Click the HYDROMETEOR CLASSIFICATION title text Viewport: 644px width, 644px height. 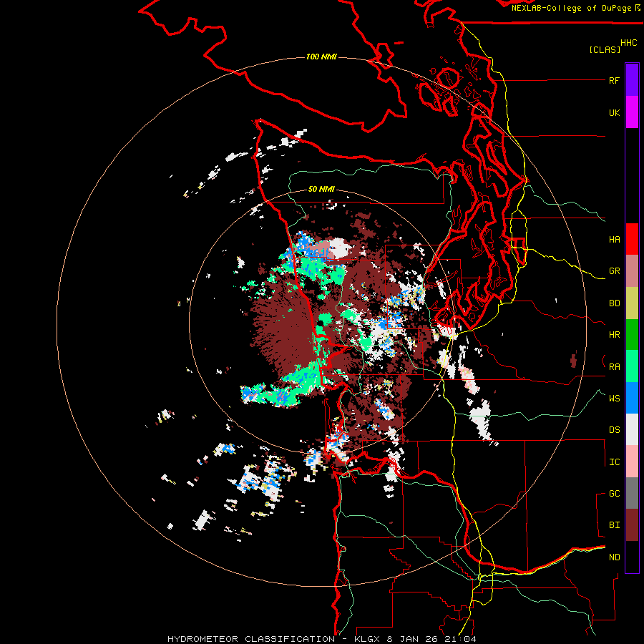251,639
